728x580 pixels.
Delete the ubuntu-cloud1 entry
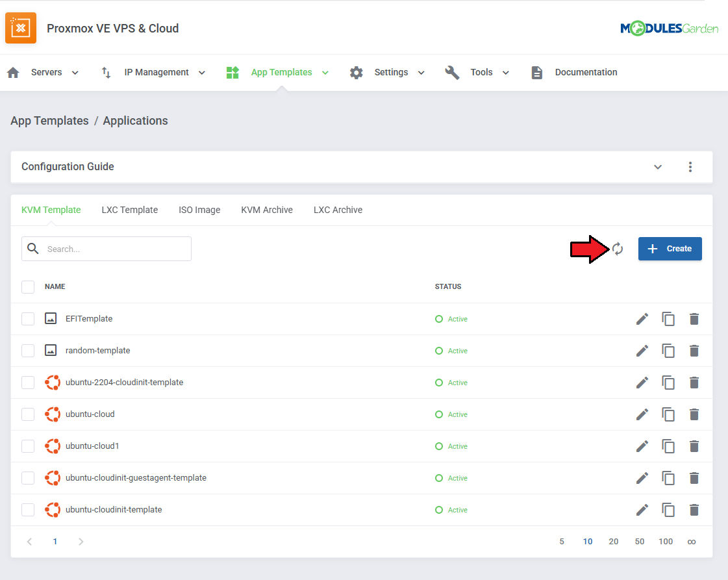tap(694, 446)
